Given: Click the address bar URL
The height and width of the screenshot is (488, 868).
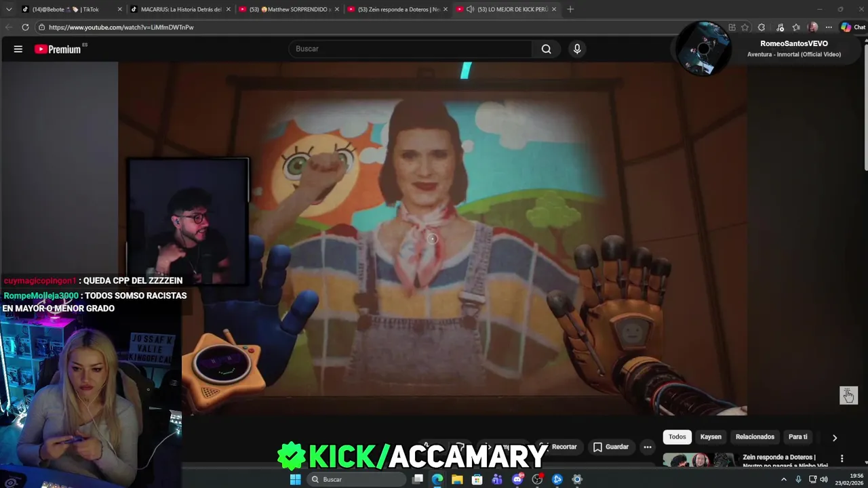Looking at the screenshot, I should coord(121,27).
